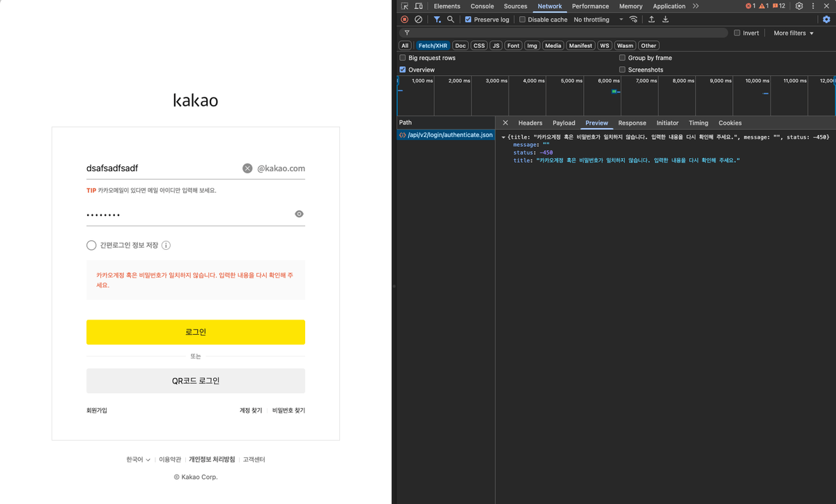Switch to the Elements panel tab
This screenshot has height=504, width=836.
447,6
